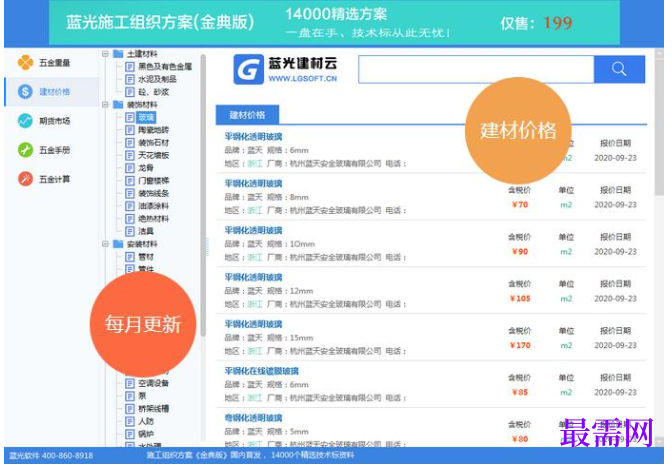Select the 陶瓷地砖 tree item
672x464 pixels.
153,130
